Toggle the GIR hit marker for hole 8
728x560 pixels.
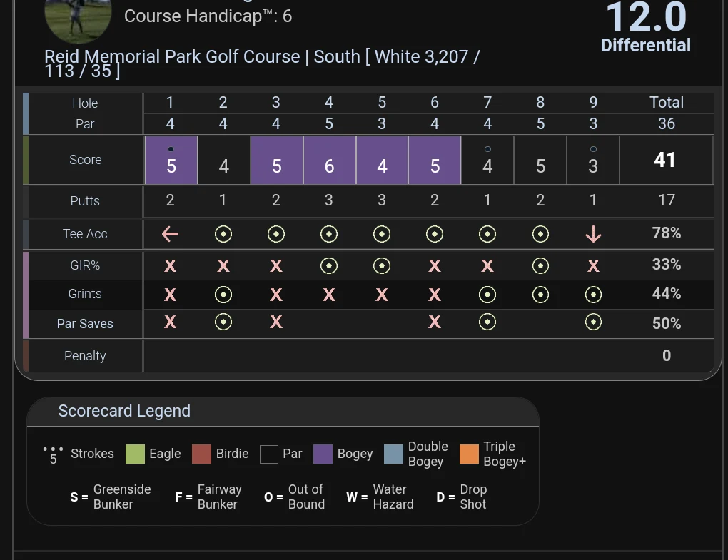click(x=540, y=265)
